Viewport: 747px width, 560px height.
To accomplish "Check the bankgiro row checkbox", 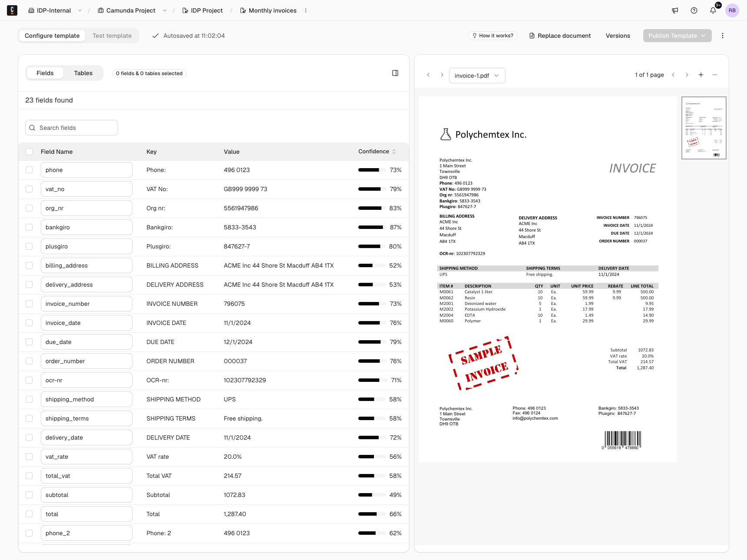I will 29,227.
